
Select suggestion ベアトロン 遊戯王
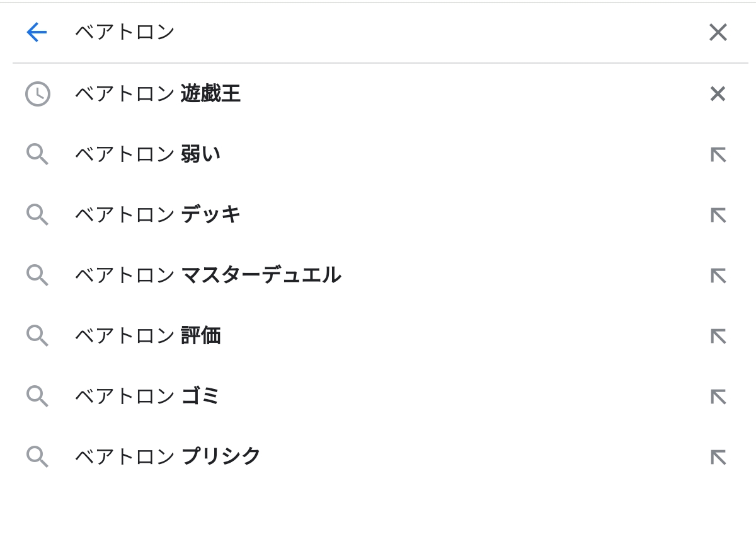(x=157, y=94)
